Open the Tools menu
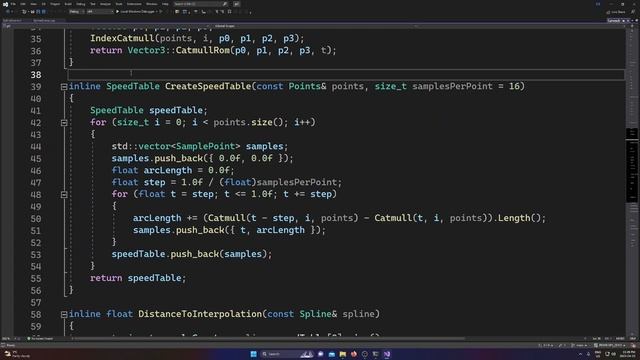Image resolution: width=640 pixels, height=360 pixels. click(119, 4)
